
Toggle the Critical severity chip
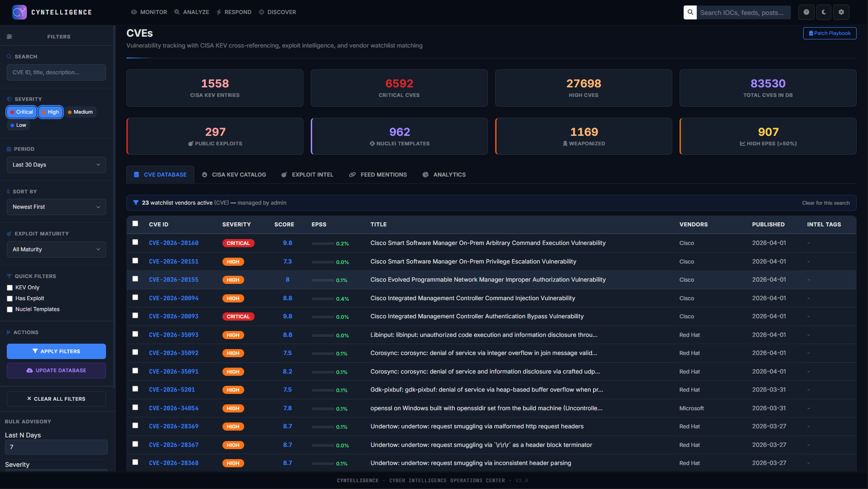(x=22, y=112)
